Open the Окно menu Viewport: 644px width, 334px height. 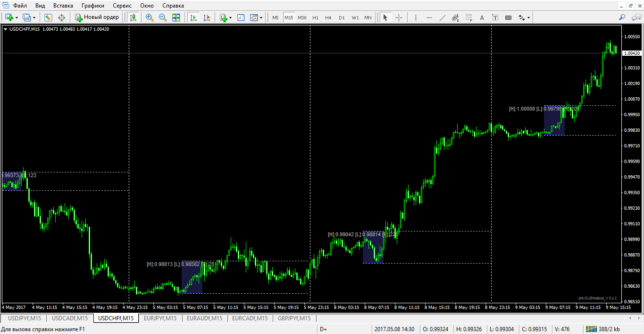147,6
